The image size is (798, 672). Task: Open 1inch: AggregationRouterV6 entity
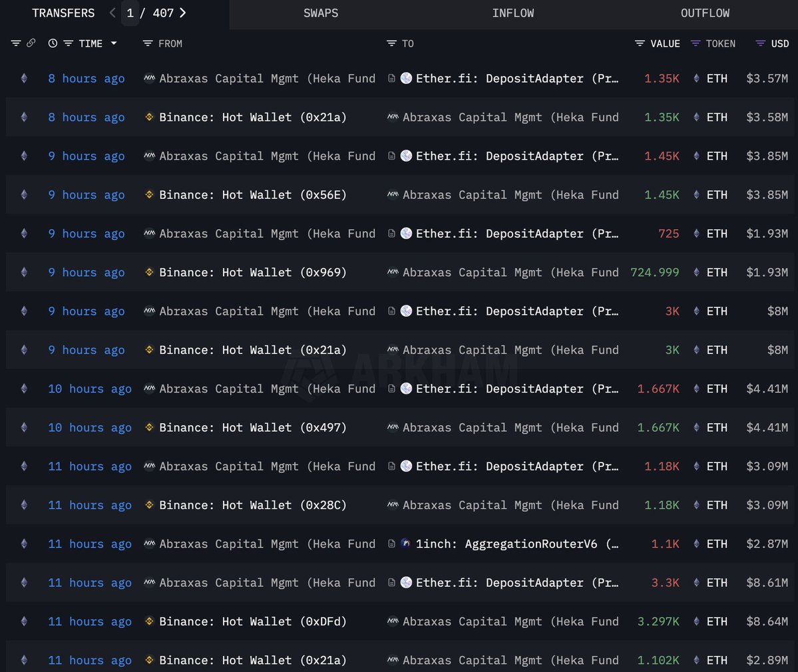pos(517,544)
